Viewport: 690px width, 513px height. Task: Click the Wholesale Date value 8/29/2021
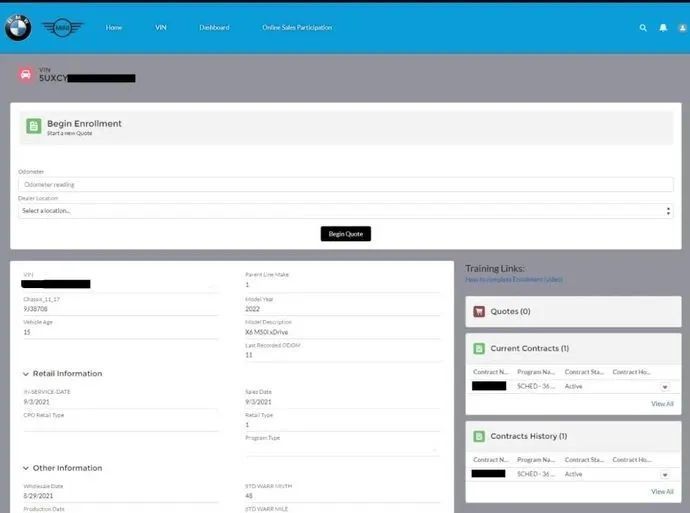coord(38,496)
